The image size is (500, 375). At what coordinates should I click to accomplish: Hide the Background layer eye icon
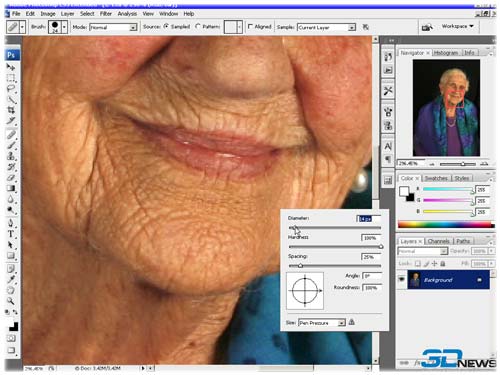(x=402, y=279)
